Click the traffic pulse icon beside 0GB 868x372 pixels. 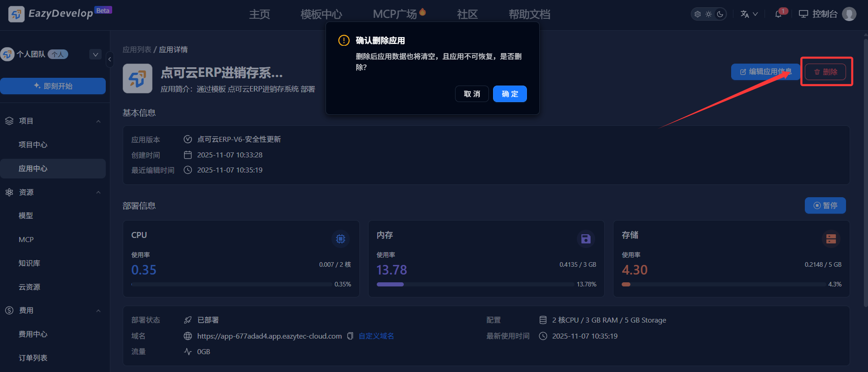[x=188, y=352]
